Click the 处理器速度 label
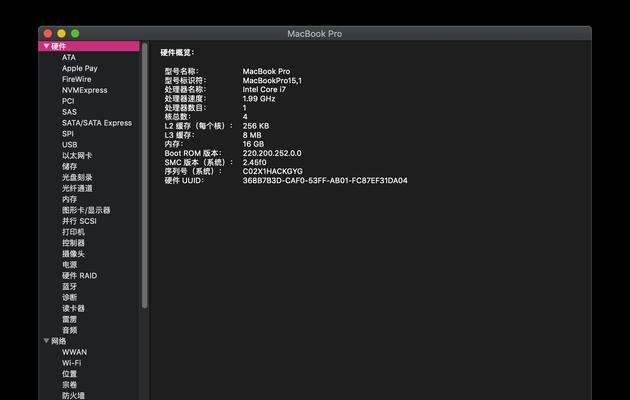The width and height of the screenshot is (630, 400). point(185,98)
